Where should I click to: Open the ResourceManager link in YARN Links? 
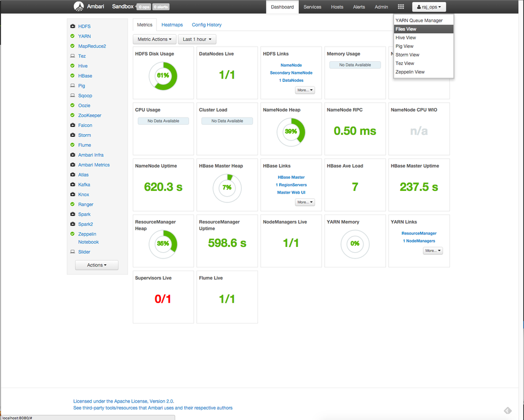click(x=419, y=233)
